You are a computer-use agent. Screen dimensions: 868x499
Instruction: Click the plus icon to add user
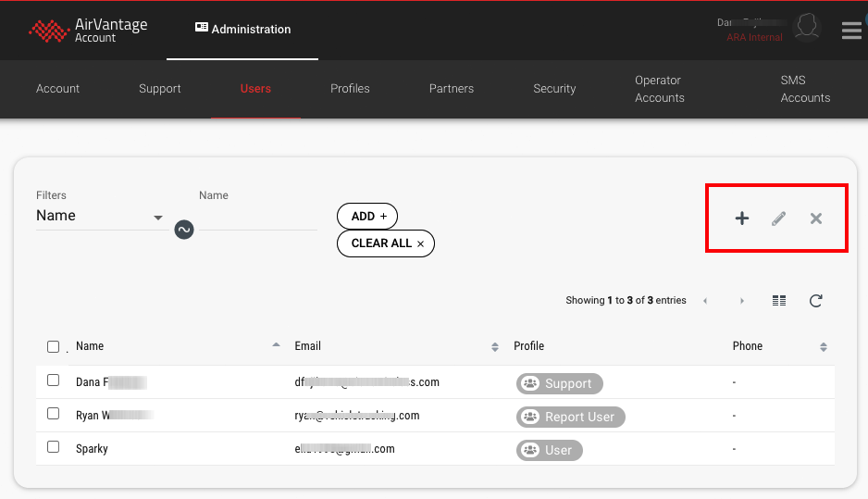click(x=741, y=218)
